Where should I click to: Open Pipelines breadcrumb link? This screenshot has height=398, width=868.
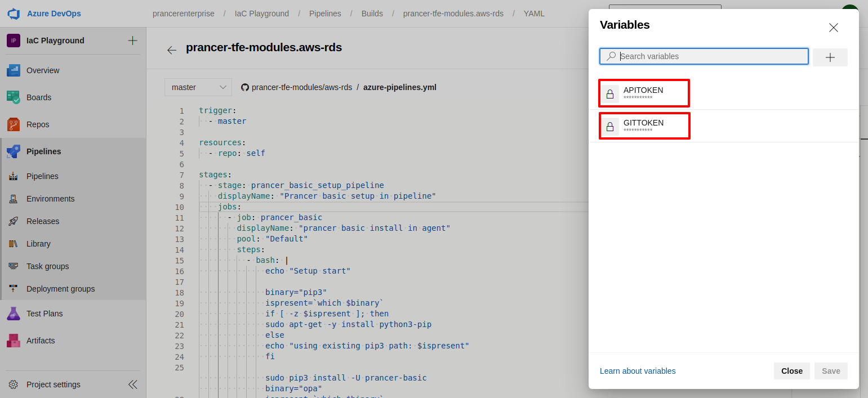[x=325, y=14]
